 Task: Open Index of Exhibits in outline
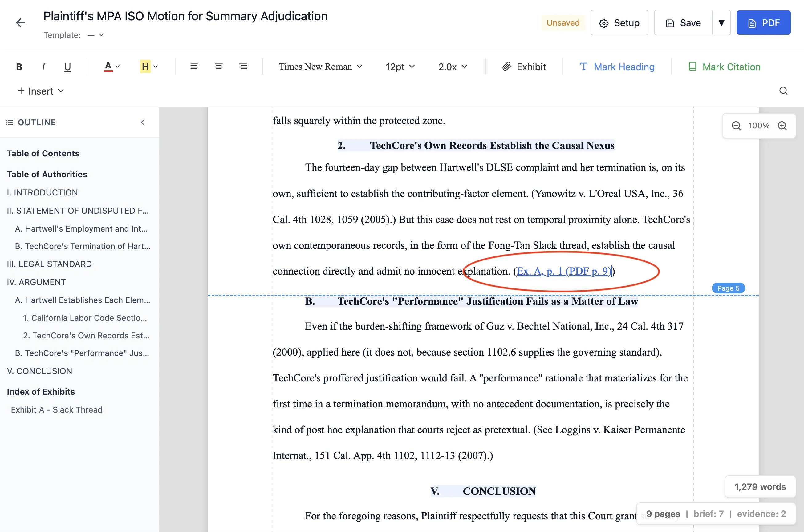coord(41,392)
